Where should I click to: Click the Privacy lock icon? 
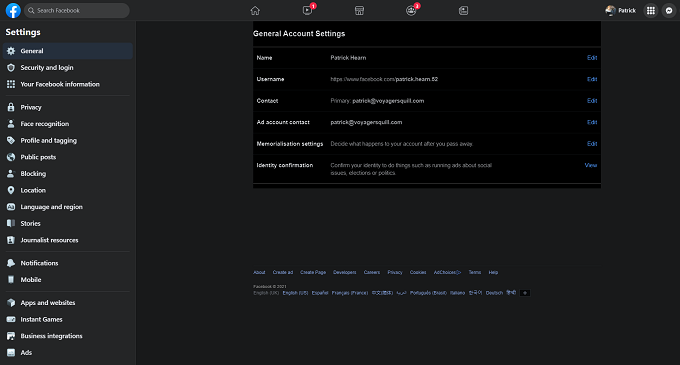tap(11, 107)
